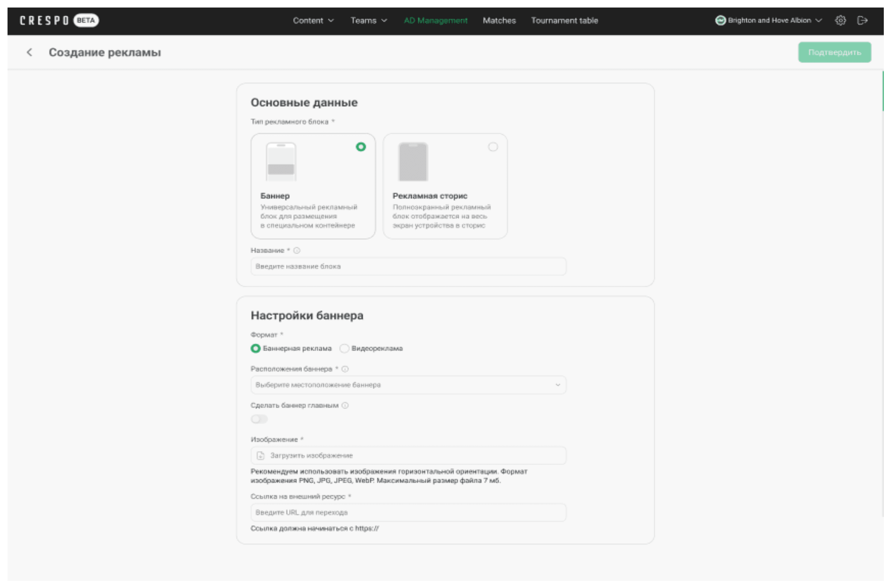
Task: Click info icon next to Расположения баннера
Action: tap(345, 369)
